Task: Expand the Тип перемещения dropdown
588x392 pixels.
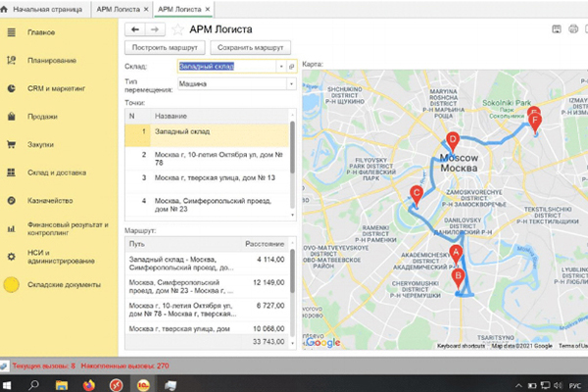Action: 291,84
